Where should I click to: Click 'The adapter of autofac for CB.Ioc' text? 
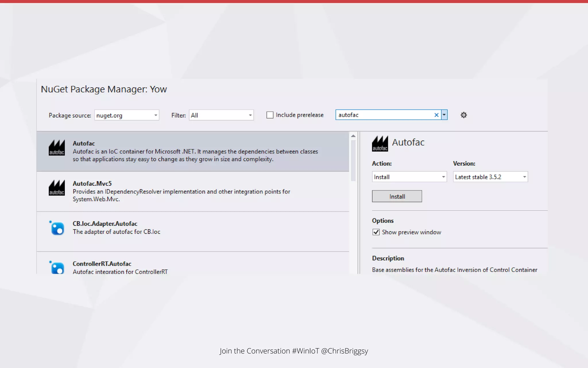pyautogui.click(x=117, y=232)
